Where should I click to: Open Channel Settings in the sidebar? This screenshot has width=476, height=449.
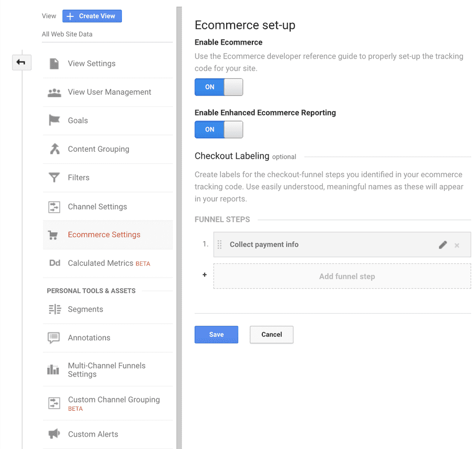[97, 206]
